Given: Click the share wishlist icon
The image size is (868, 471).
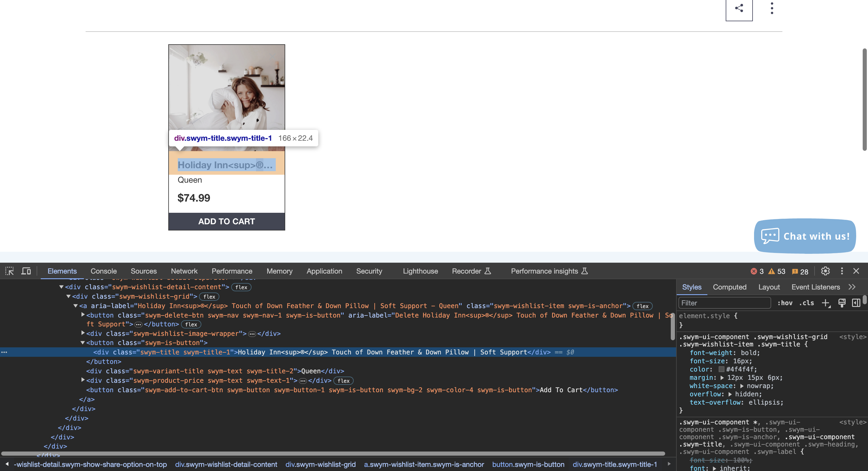Looking at the screenshot, I should coord(739,8).
